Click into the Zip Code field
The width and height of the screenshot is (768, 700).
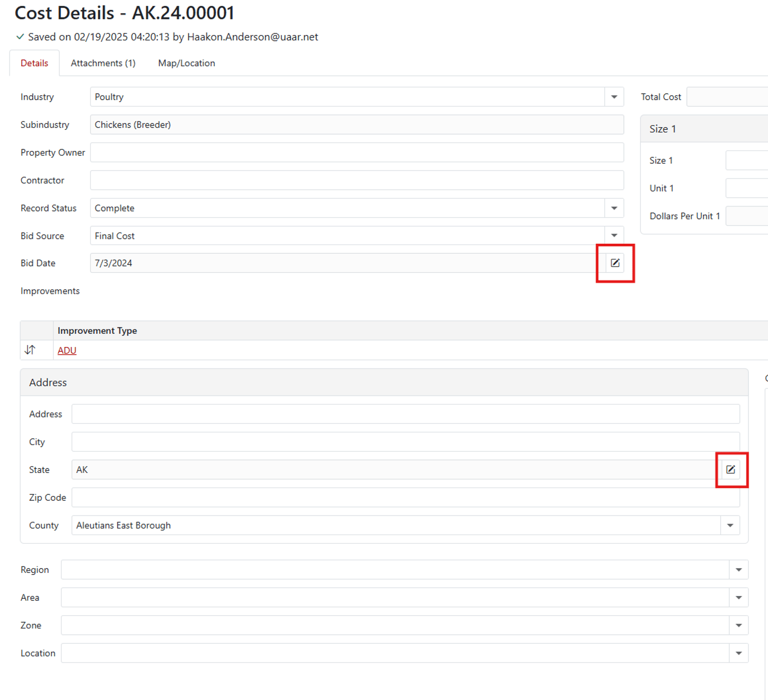point(405,498)
